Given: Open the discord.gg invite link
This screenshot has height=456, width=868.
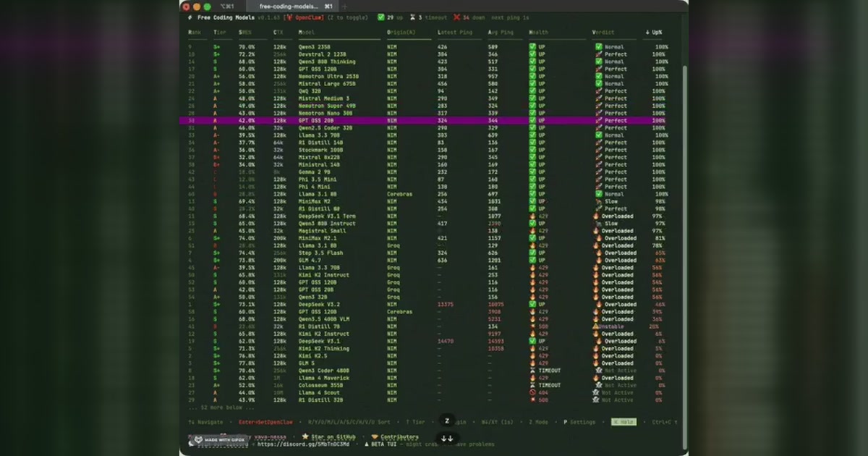Looking at the screenshot, I should [x=303, y=444].
